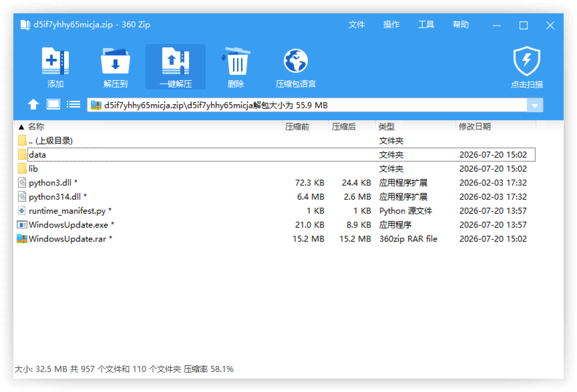Click the python314.dll file icon
This screenshot has width=577, height=392.
22,197
